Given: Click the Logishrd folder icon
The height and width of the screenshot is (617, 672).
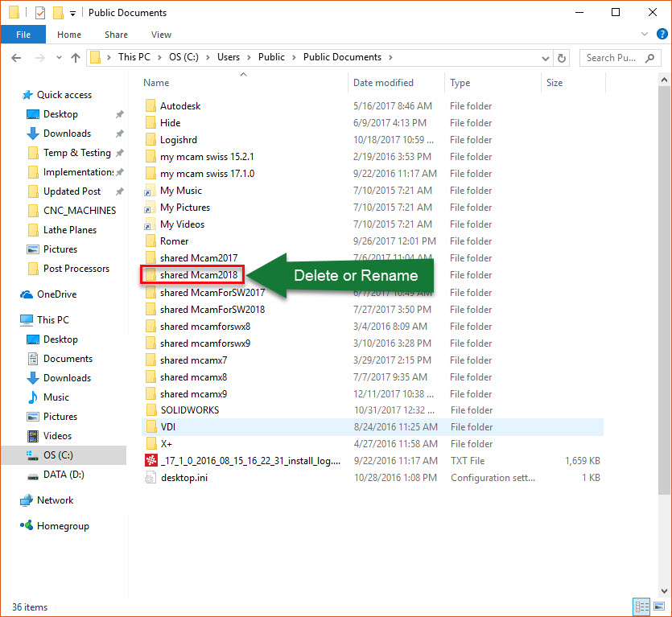Looking at the screenshot, I should pos(150,139).
